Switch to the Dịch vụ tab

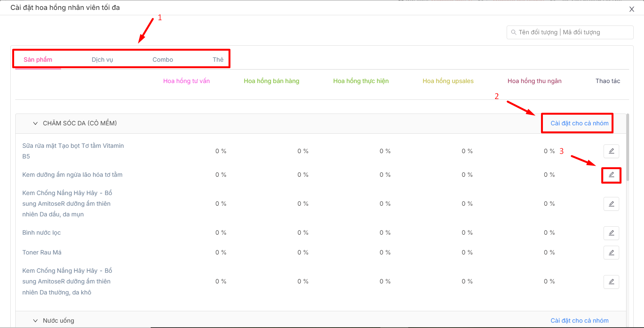point(102,60)
